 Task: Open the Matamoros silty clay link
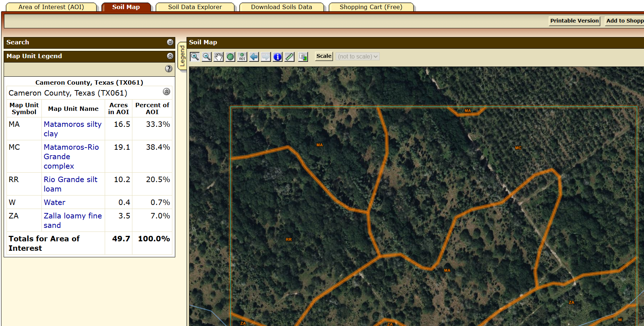73,129
